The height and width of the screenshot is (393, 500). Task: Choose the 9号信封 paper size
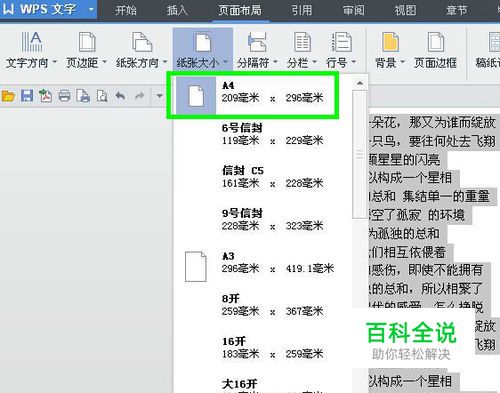[x=263, y=220]
